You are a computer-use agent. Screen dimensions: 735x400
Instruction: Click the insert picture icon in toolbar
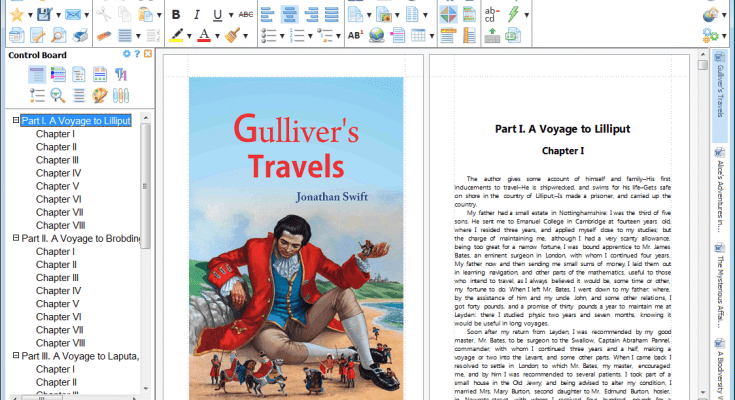click(x=383, y=15)
